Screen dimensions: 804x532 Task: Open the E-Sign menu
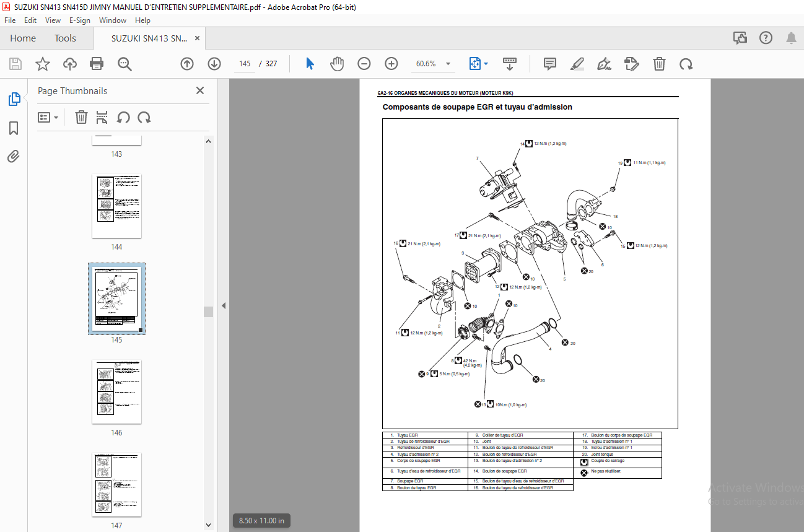(x=79, y=20)
